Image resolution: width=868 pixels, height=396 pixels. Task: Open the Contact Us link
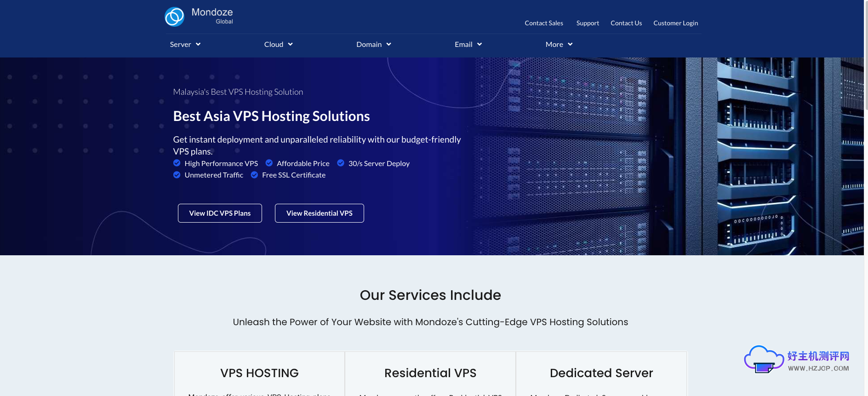click(626, 23)
